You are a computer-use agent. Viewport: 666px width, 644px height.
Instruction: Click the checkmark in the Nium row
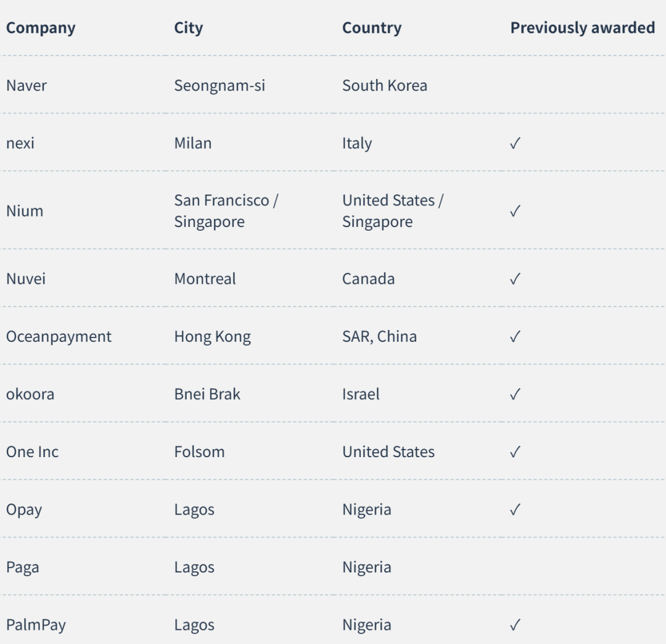515,211
